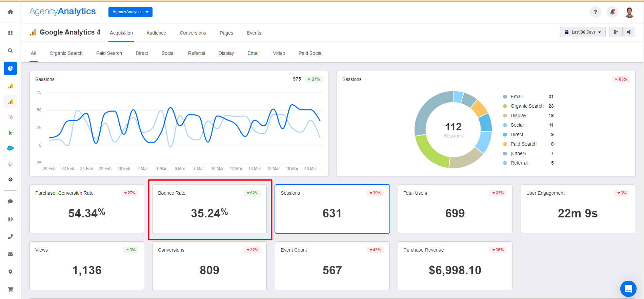The width and height of the screenshot is (644, 299).
Task: Click the HubSpot icon in sidebar
Action: 11,117
